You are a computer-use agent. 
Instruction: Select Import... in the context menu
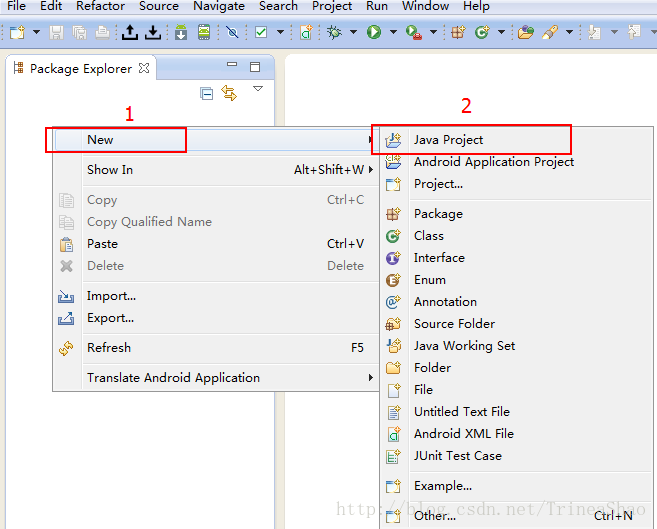[x=215, y=296]
